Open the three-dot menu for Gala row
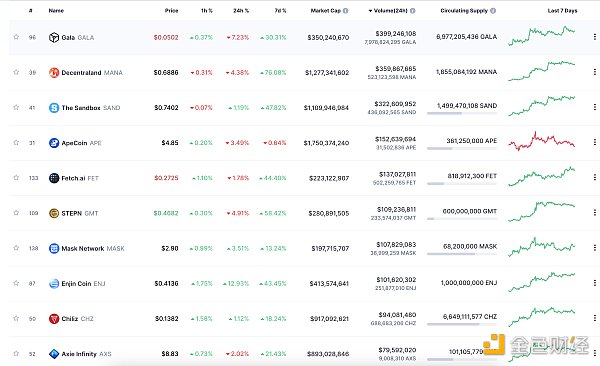The height and width of the screenshot is (366, 600). [595, 37]
